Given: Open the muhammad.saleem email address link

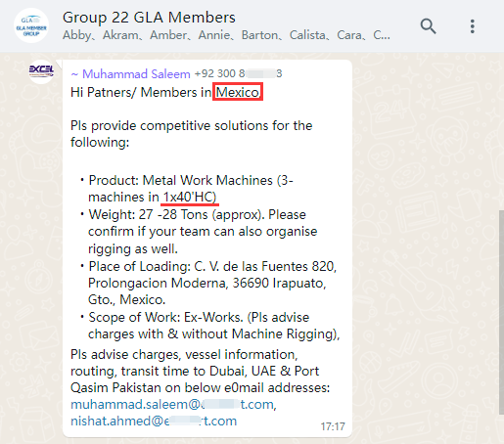Looking at the screenshot, I should coord(173,404).
